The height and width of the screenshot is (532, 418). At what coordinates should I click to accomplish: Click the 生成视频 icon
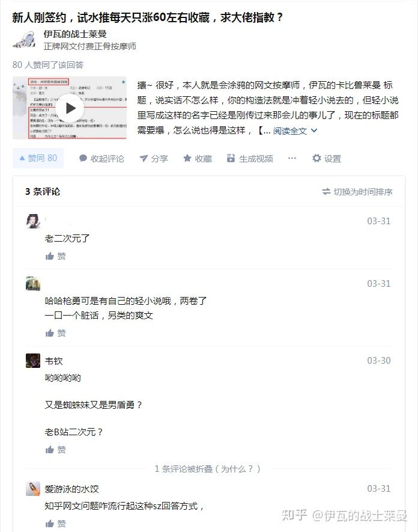click(231, 158)
